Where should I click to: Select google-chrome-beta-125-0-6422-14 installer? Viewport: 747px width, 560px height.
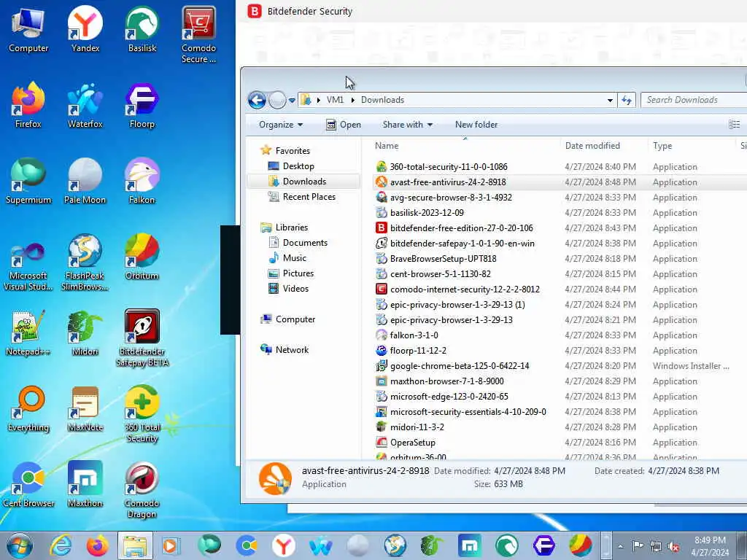(460, 366)
